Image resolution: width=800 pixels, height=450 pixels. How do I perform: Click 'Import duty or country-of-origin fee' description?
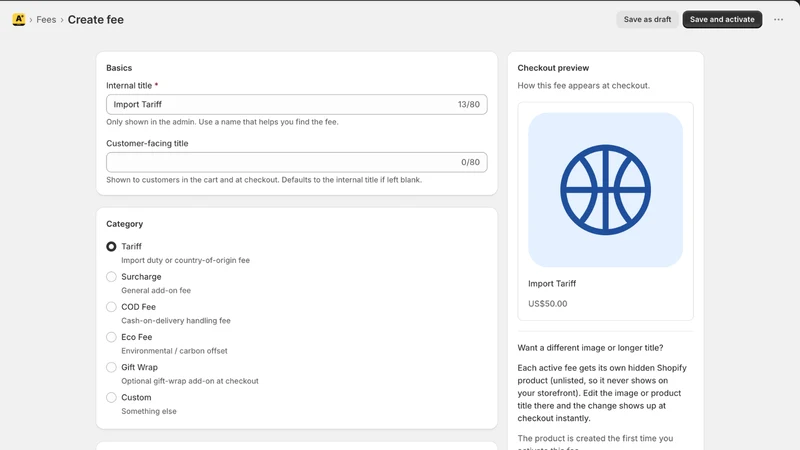pyautogui.click(x=185, y=260)
